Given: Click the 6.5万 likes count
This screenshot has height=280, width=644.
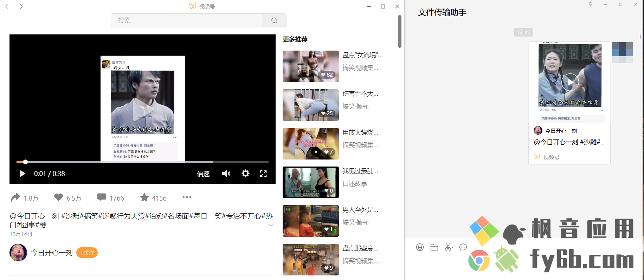Looking at the screenshot, I should coord(74,198).
